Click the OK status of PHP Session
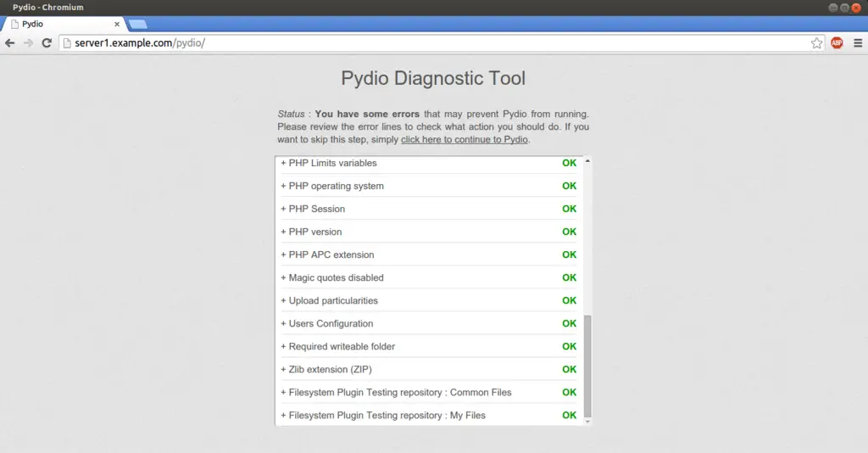Screen dimensions: 868x453 [x=569, y=209]
